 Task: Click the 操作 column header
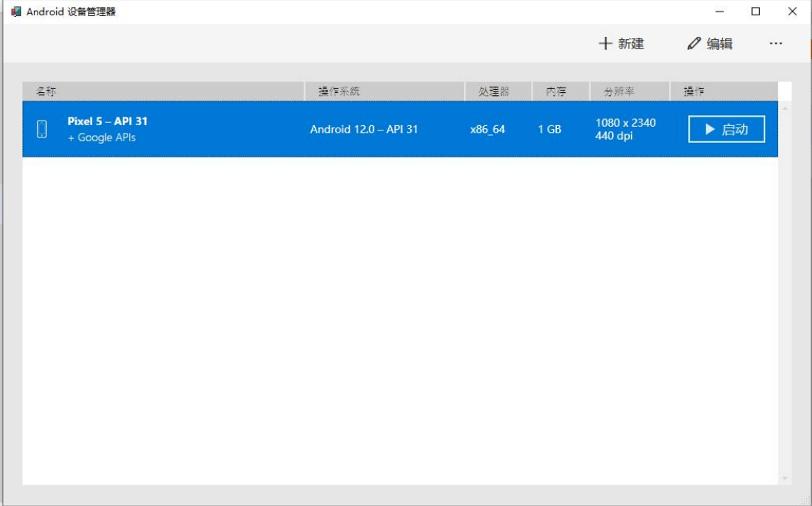click(x=724, y=91)
